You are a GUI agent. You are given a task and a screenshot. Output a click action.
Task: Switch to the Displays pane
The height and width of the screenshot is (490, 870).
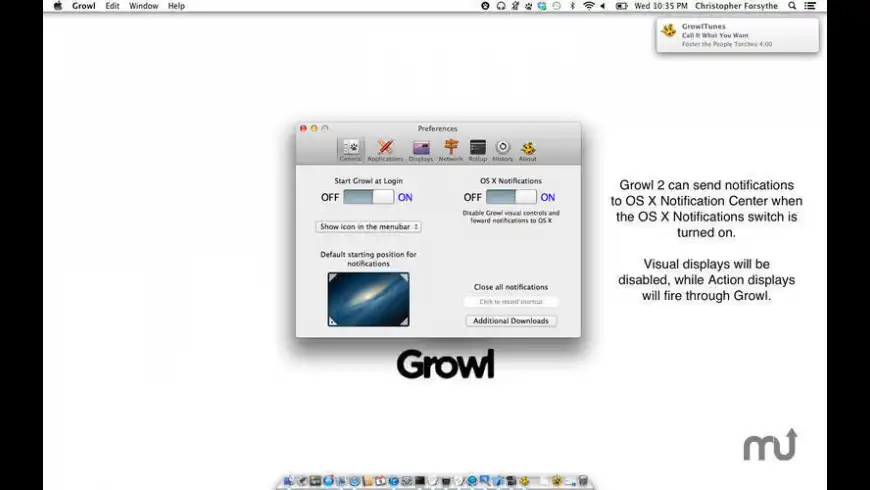point(421,150)
